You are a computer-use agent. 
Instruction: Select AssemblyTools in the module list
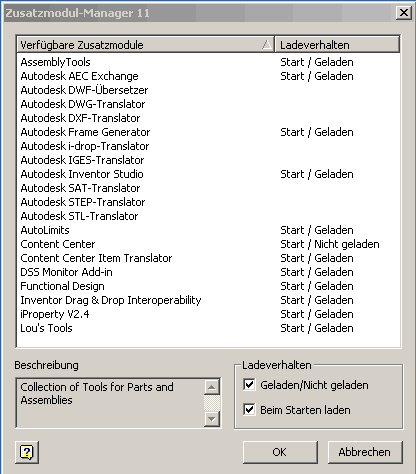(x=55, y=62)
